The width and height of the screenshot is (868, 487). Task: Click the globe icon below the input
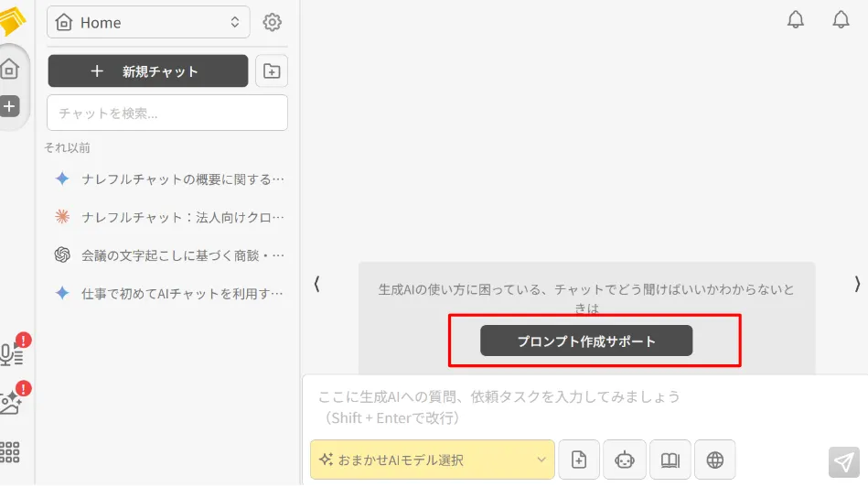715,460
